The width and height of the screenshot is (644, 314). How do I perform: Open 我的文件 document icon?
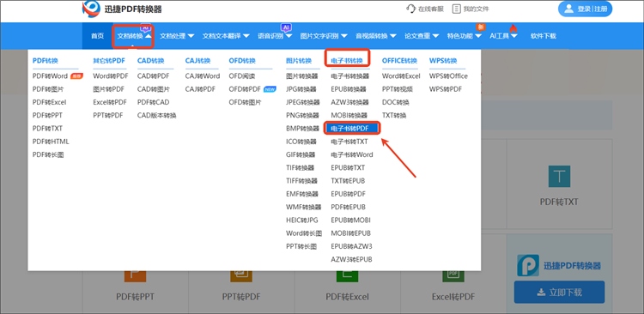point(456,9)
